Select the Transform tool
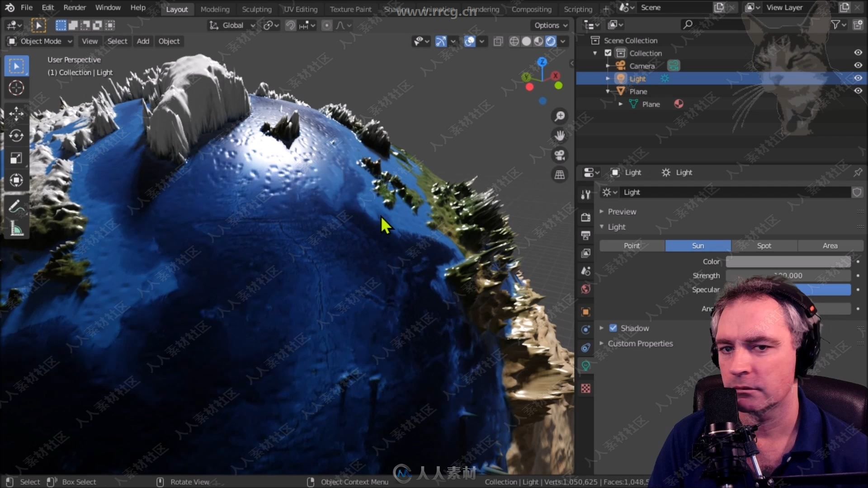 click(x=16, y=180)
